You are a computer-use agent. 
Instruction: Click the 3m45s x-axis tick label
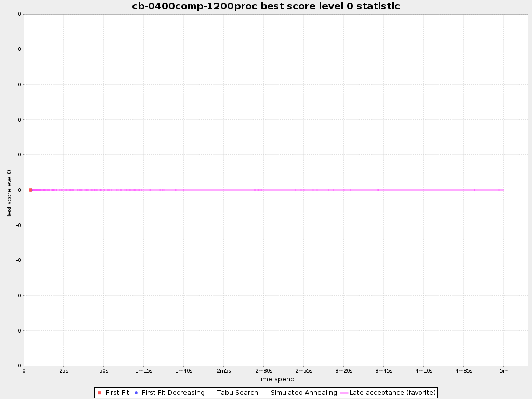tap(383, 371)
